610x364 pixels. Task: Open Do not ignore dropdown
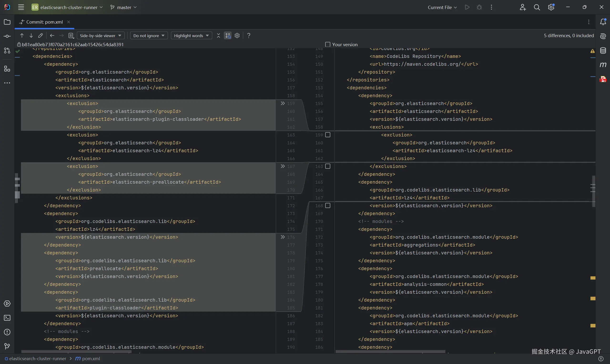tap(149, 35)
